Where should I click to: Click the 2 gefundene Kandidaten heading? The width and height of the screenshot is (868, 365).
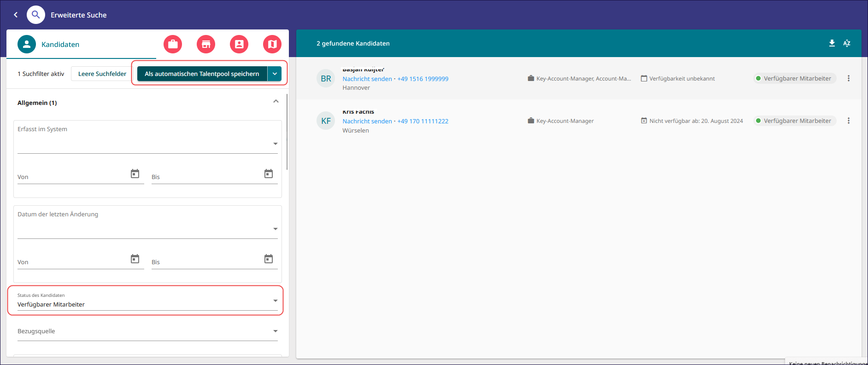(353, 43)
